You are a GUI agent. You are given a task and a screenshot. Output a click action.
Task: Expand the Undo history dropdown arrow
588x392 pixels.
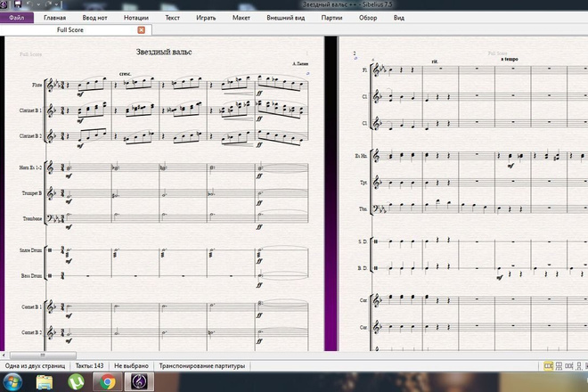(38, 4)
